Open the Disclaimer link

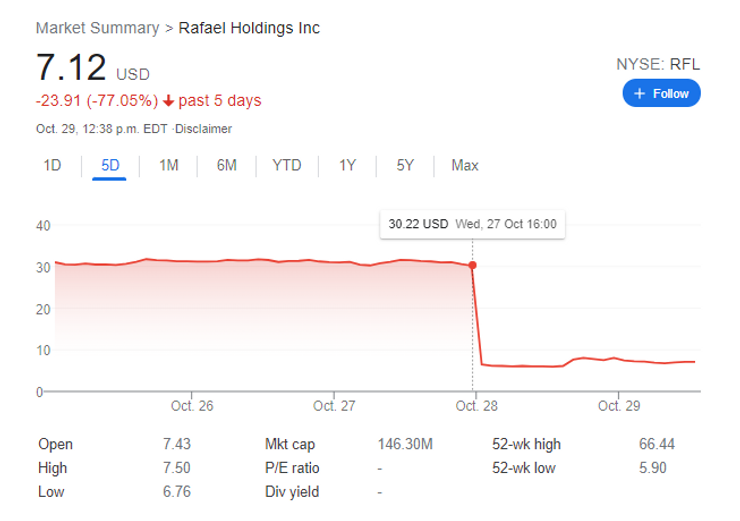(x=203, y=129)
